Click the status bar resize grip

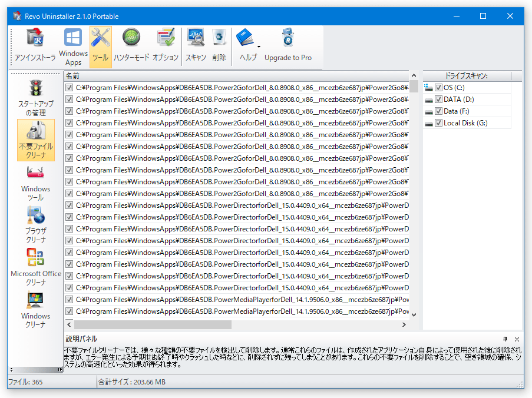(520, 384)
